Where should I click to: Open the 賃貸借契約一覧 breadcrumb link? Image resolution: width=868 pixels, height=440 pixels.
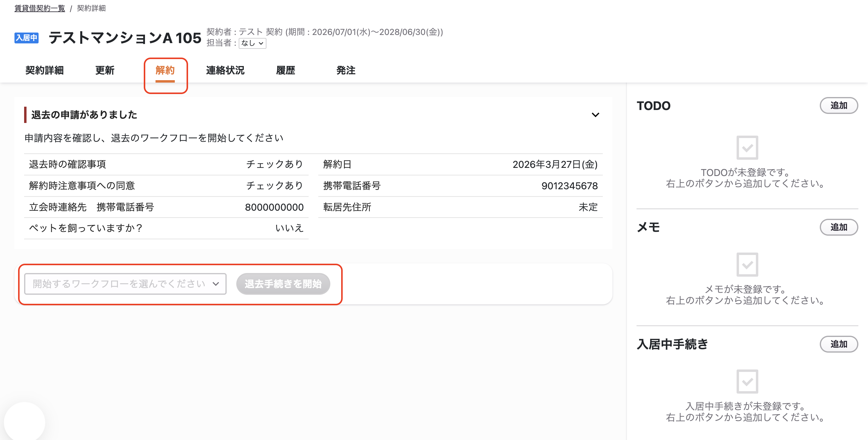point(40,8)
